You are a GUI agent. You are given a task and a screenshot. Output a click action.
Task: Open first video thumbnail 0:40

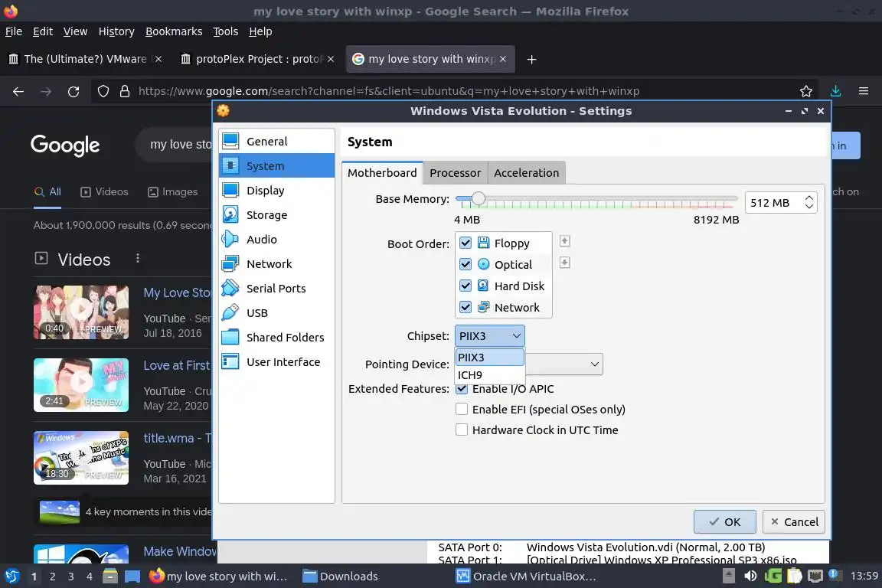tap(81, 312)
